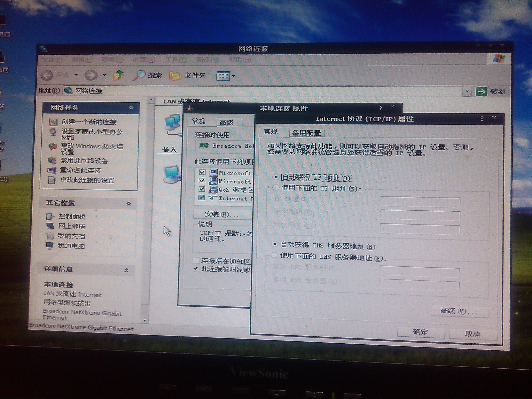Click 创建一个新的连接 link
Viewport: 532px width, 399px height.
[x=89, y=122]
